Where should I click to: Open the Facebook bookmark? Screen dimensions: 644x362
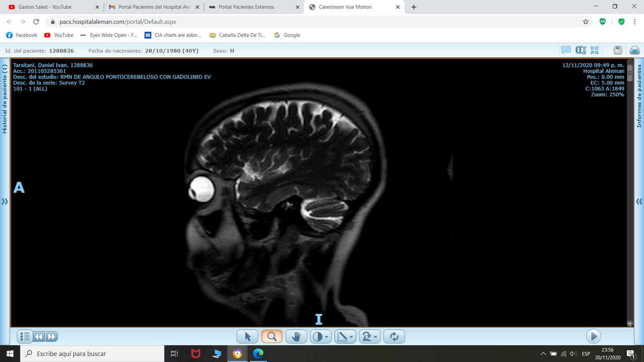(22, 35)
